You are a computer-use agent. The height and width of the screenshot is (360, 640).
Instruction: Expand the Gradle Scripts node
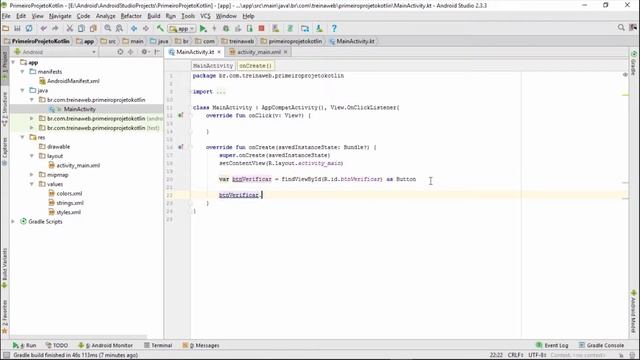(x=13, y=222)
